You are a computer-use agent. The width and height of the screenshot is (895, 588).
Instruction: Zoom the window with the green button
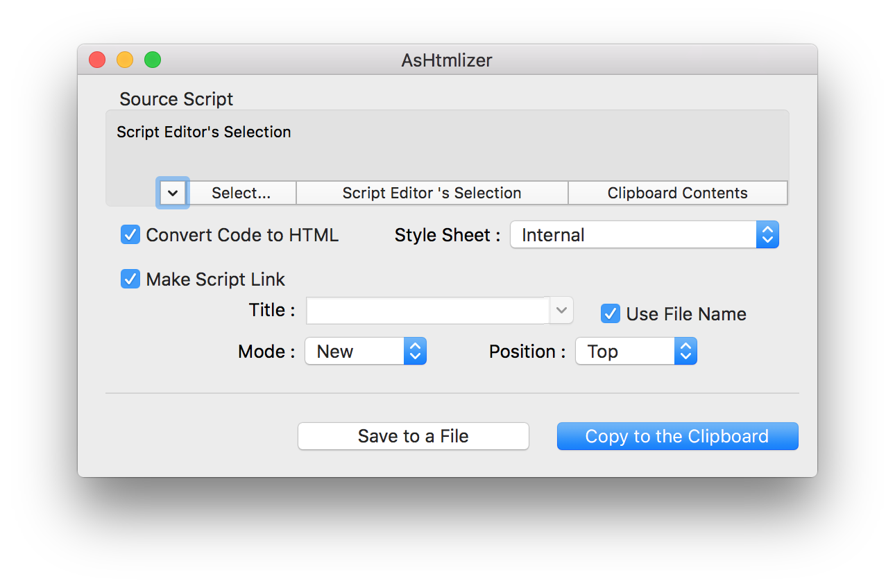(x=153, y=60)
